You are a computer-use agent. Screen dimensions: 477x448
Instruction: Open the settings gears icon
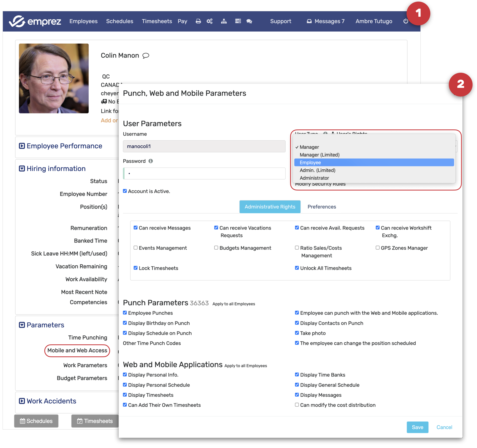[210, 21]
